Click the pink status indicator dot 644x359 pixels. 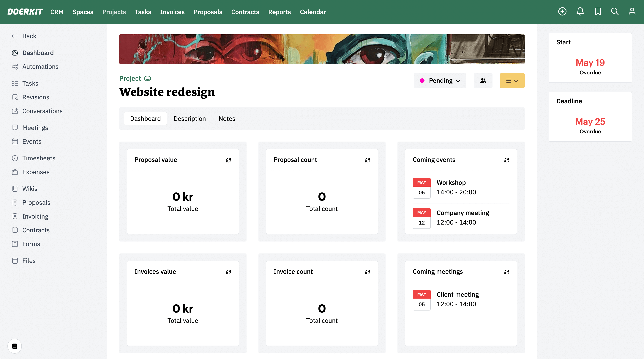(x=422, y=81)
